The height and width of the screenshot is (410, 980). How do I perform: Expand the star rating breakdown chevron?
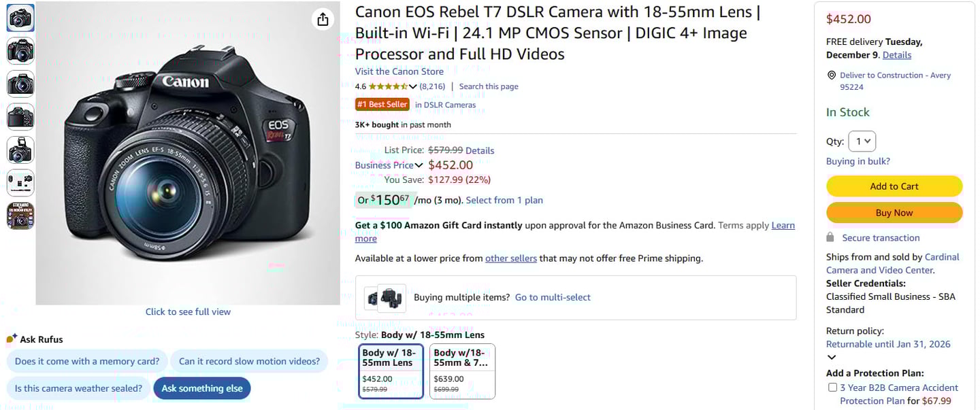tap(412, 86)
